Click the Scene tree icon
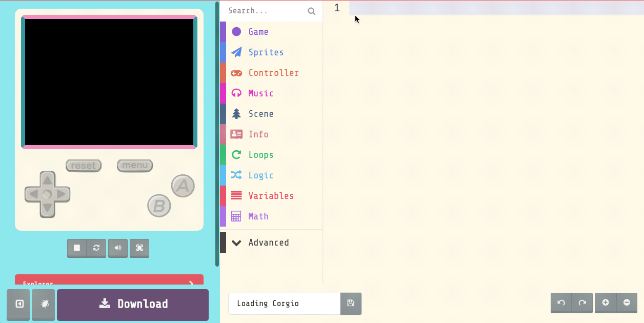 point(236,114)
